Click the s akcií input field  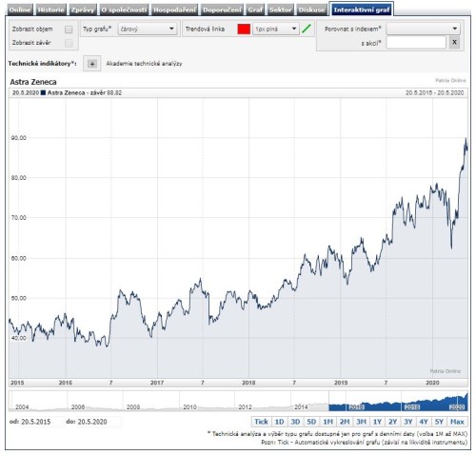tap(416, 43)
